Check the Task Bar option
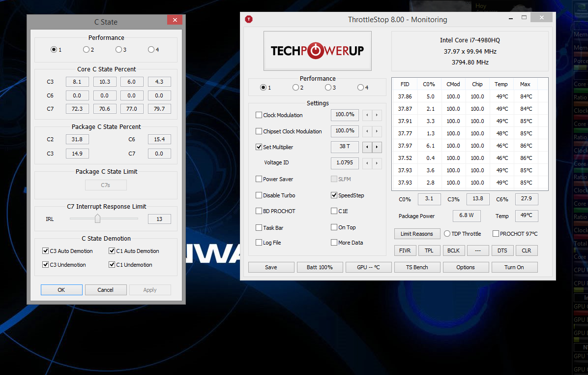 tap(259, 227)
